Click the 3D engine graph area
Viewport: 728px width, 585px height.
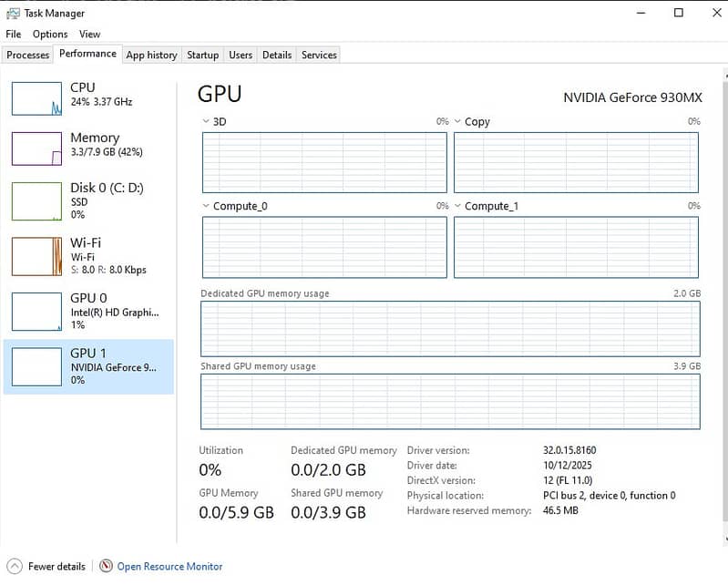pyautogui.click(x=324, y=162)
